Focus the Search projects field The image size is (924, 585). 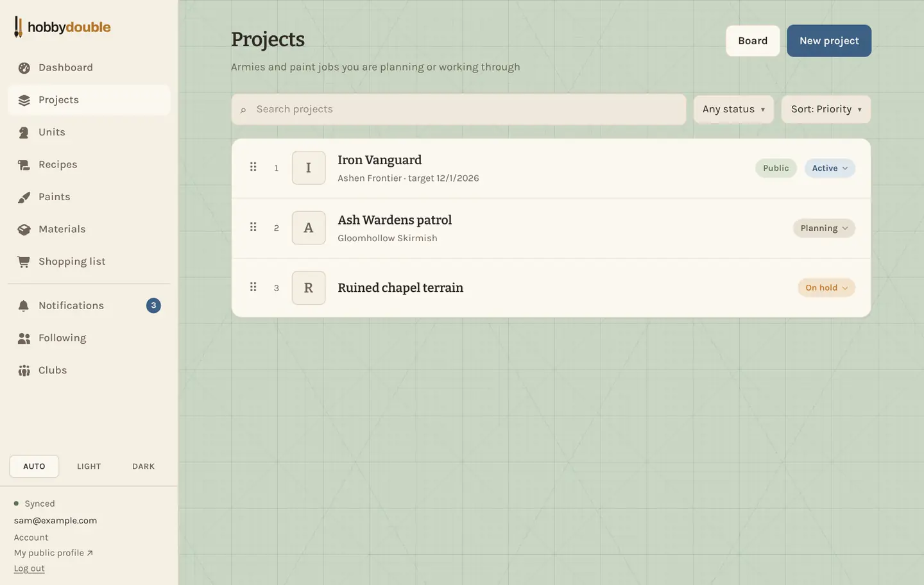459,109
